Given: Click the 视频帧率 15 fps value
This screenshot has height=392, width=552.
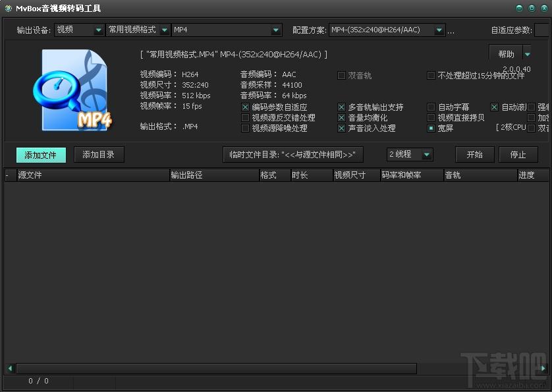Looking at the screenshot, I should (192, 106).
